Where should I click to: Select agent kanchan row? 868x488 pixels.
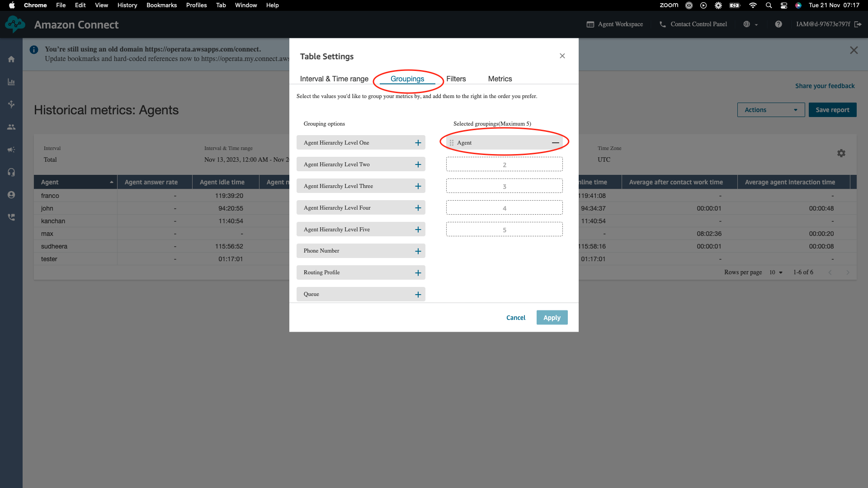click(x=53, y=221)
